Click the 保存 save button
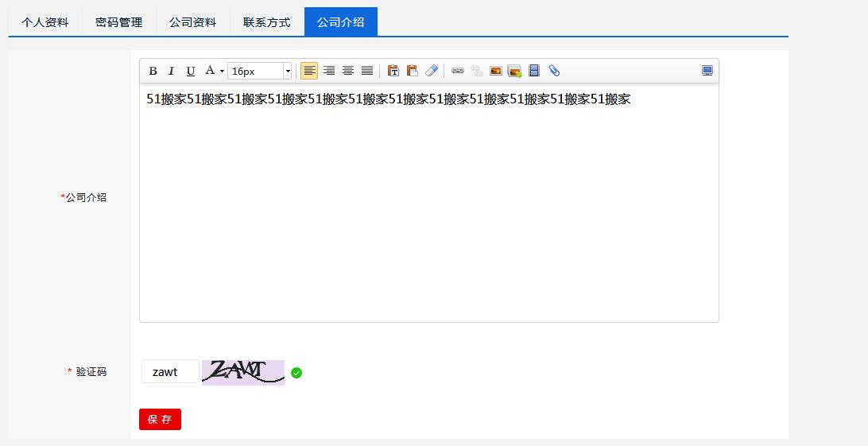The image size is (868, 446). (x=160, y=420)
